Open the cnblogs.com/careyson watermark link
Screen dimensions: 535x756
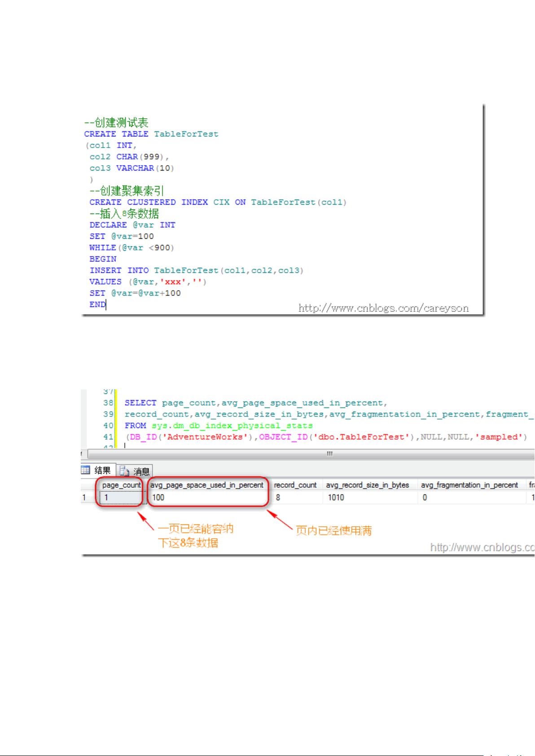click(383, 308)
